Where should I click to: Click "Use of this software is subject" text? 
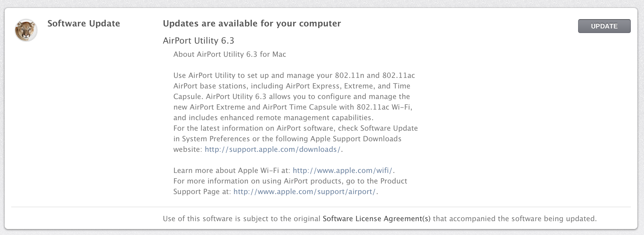[241, 219]
